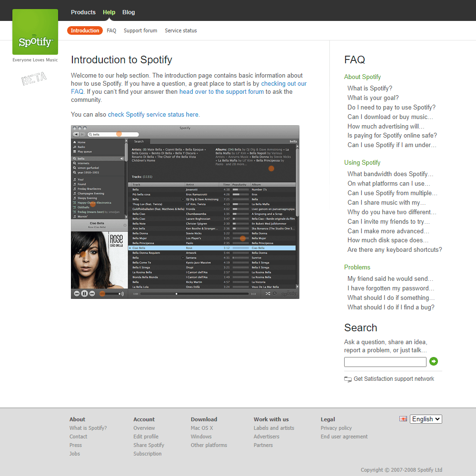Follow the 'checking out our FAQ' link
The height and width of the screenshot is (476, 476).
click(x=284, y=84)
